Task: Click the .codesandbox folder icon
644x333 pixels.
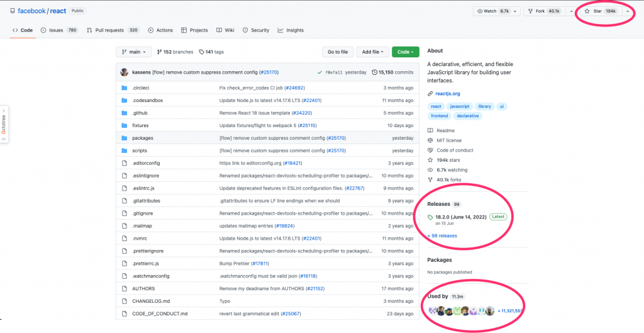Action: [125, 100]
